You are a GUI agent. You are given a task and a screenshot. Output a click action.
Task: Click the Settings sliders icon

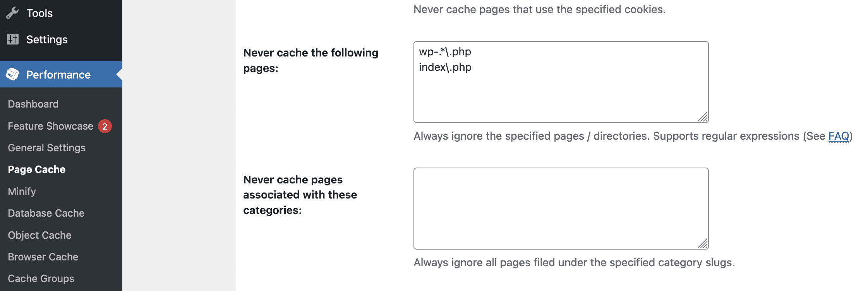tap(13, 39)
